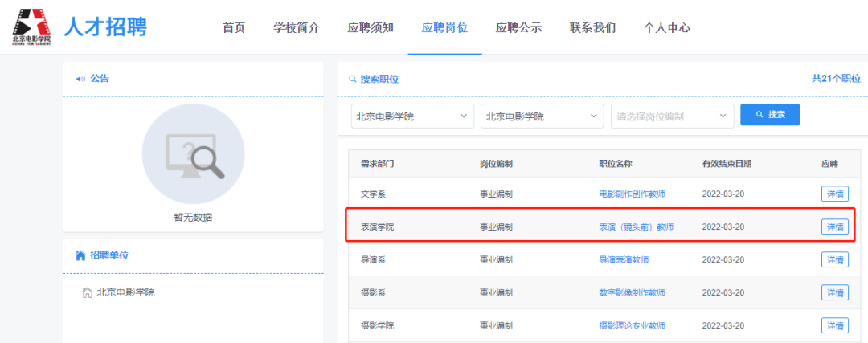
Task: Open 导演表演教师 job link
Action: (x=624, y=259)
